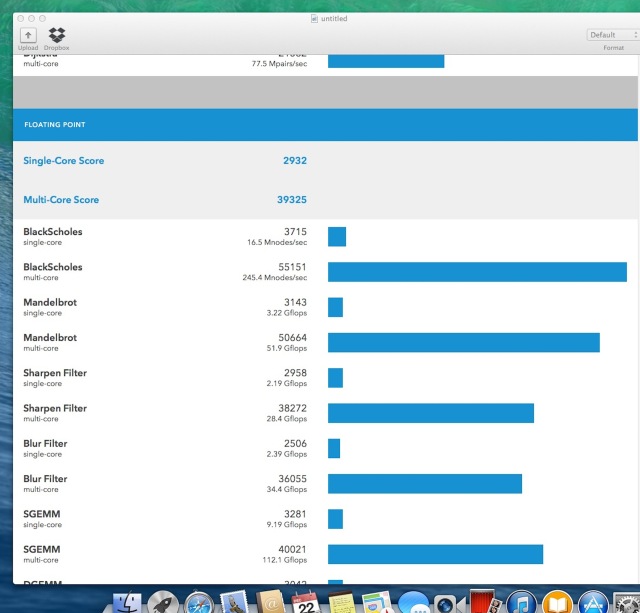Open Launchpad rocket icon in Dock
The width and height of the screenshot is (640, 613).
pos(163,602)
